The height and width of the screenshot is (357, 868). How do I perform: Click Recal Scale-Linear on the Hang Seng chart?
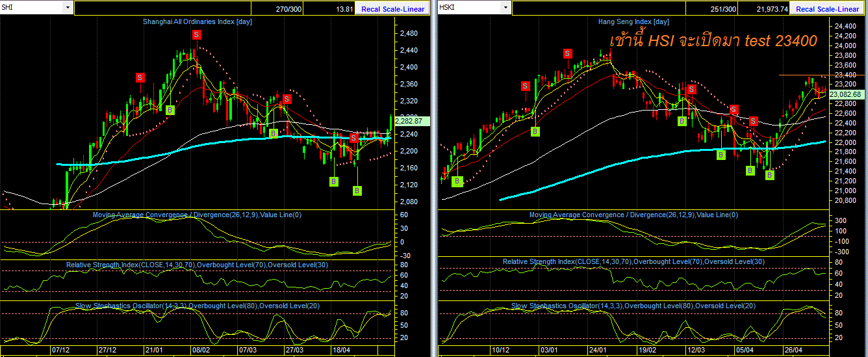827,8
